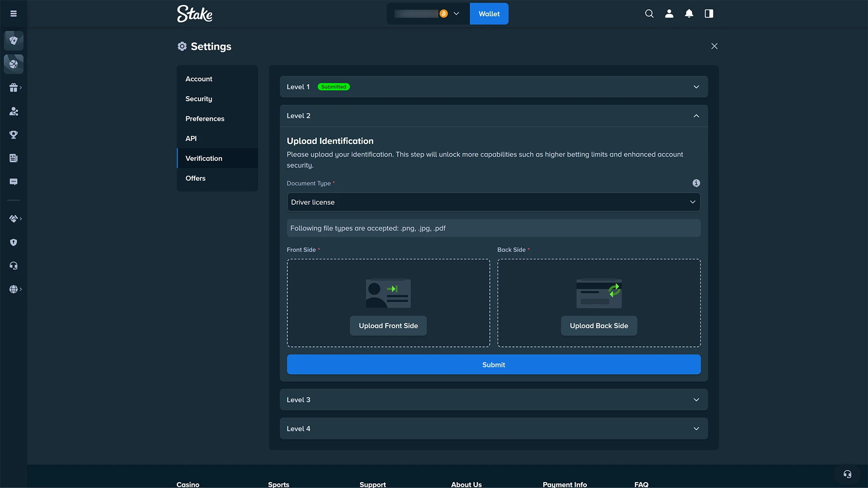Open the live support headset bubble
Screen dimensions: 868x488
[847, 474]
